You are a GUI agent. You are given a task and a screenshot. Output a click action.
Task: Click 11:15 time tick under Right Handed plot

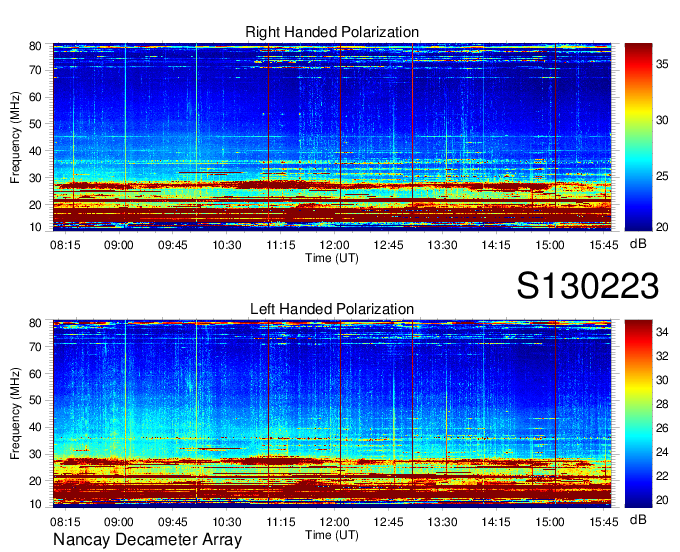point(281,245)
